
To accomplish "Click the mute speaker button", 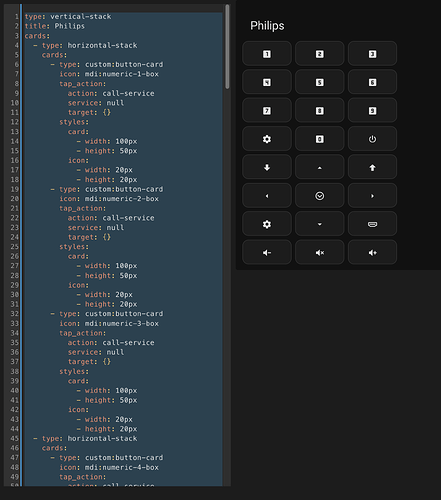I will tap(319, 252).
